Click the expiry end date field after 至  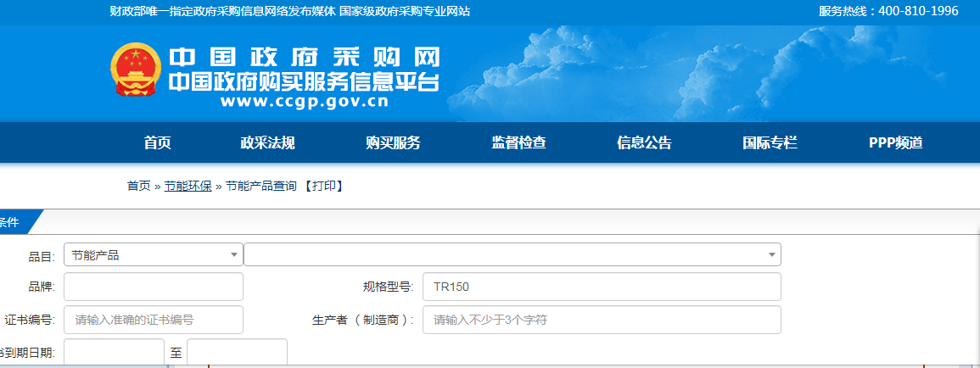pos(237,353)
